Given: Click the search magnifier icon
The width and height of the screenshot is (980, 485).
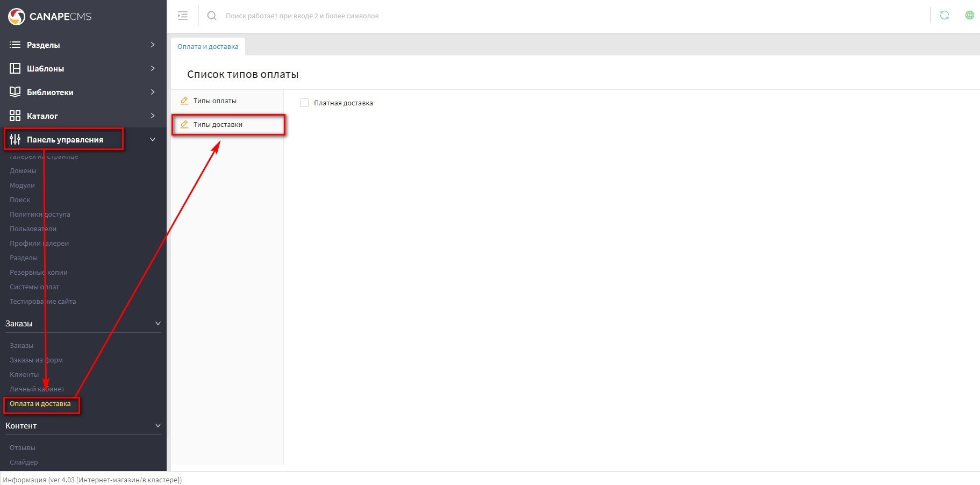Looking at the screenshot, I should tap(212, 16).
